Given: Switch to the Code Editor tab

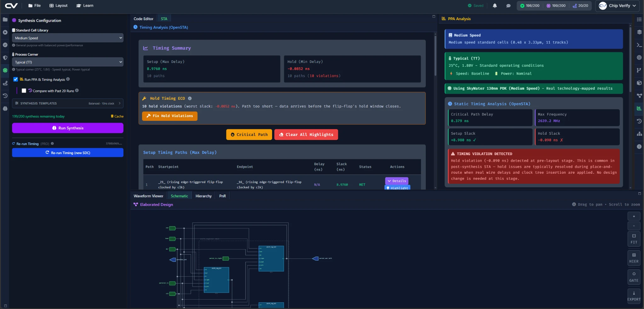Looking at the screenshot, I should (143, 19).
